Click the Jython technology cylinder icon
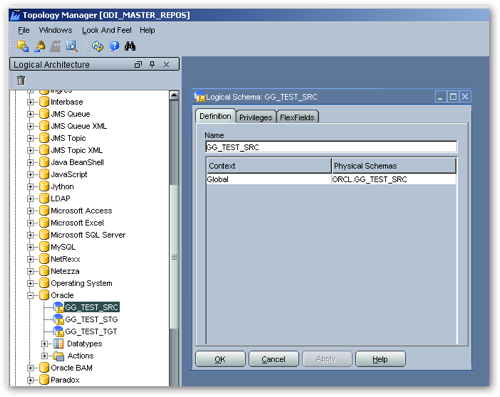The width and height of the screenshot is (500, 397). 44,186
